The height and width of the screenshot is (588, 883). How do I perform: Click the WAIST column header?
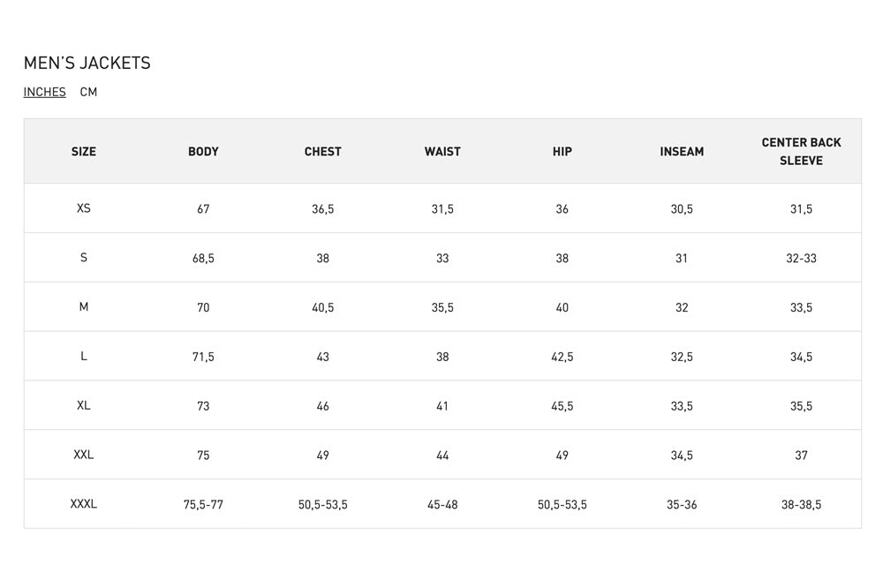tap(442, 152)
